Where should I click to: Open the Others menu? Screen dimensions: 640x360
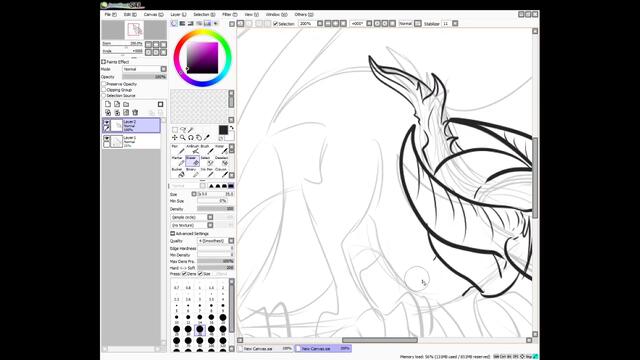(304, 14)
